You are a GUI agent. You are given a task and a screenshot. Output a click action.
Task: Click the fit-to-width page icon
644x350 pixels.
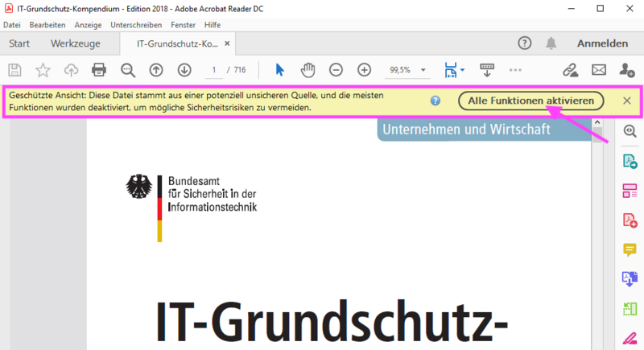click(x=451, y=70)
